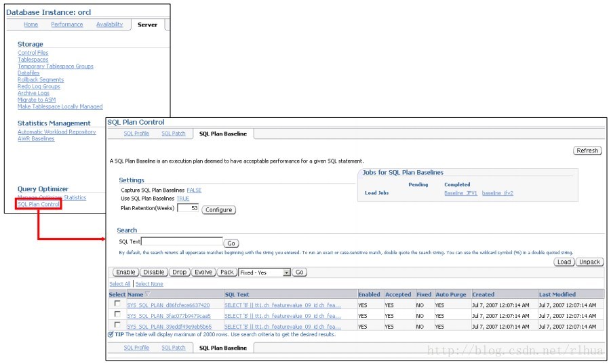Click Go beside the Fixed - Yes dropdown
Viewport: 611px width, 364px height.
[x=299, y=272]
